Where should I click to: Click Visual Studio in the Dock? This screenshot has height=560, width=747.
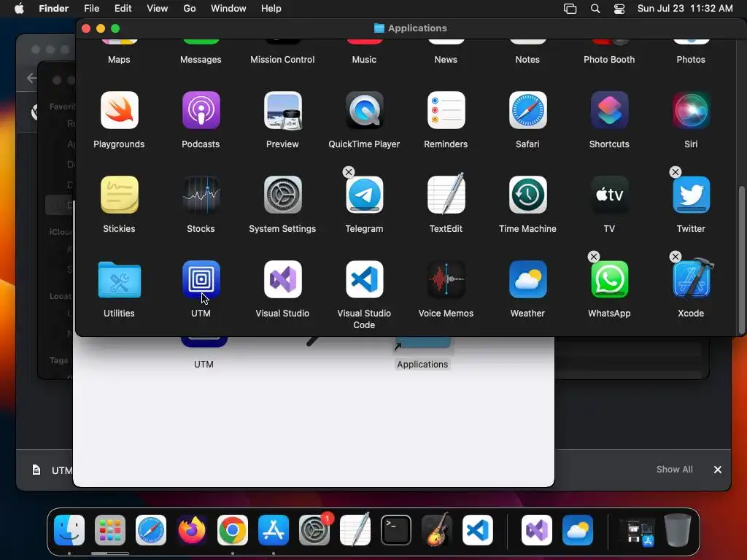[x=537, y=531]
